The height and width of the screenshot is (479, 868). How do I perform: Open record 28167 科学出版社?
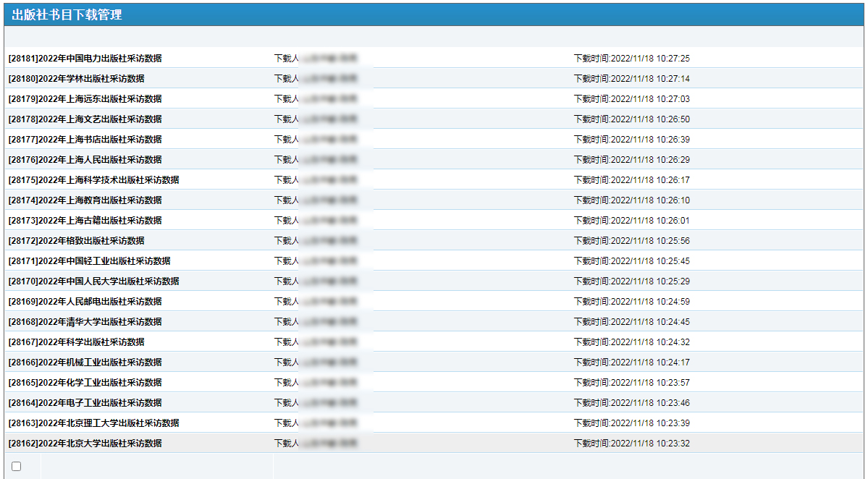[x=76, y=342]
